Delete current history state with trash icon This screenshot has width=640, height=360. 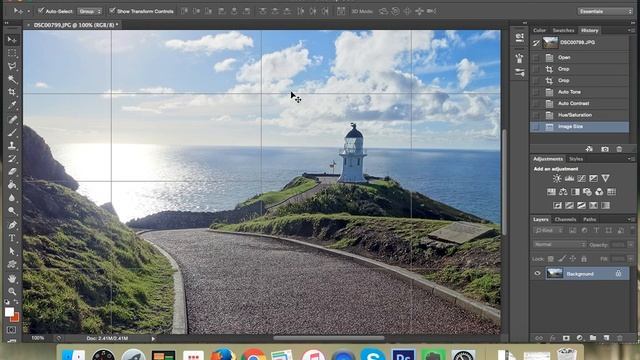(x=619, y=149)
